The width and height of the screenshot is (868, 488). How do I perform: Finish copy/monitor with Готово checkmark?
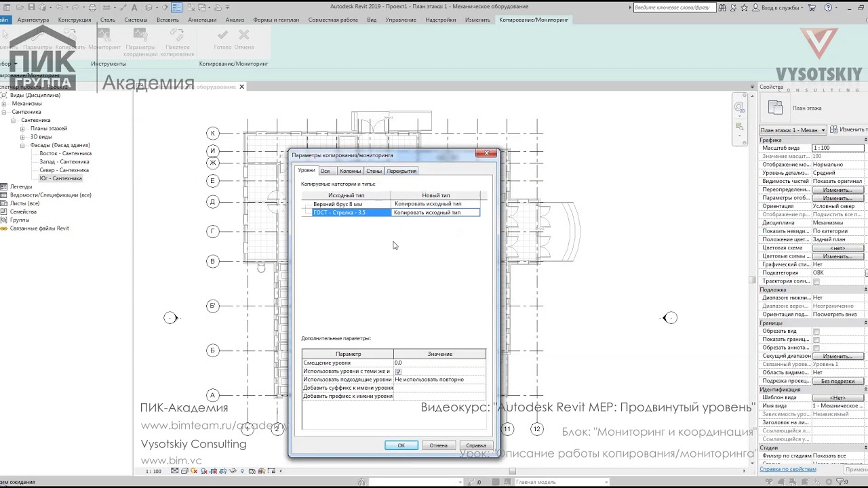click(222, 39)
